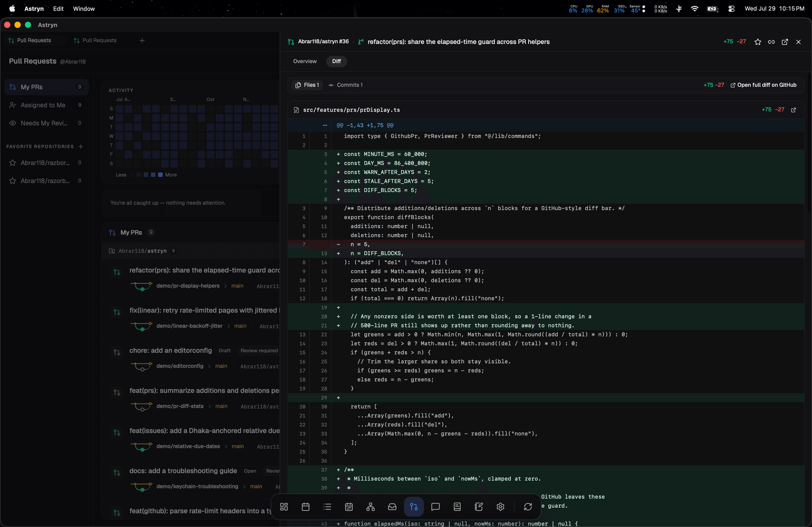The image size is (812, 527).
Task: Open Wi-Fi status in menu bar
Action: point(694,9)
